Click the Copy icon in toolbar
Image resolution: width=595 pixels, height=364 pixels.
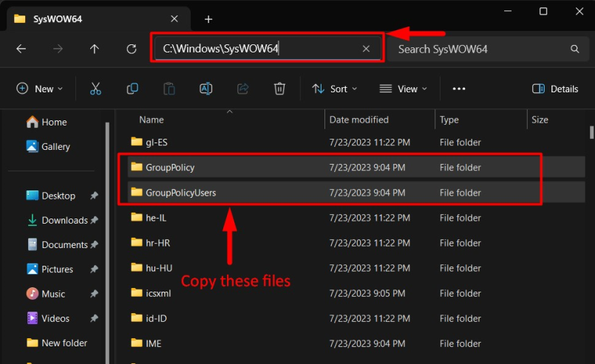132,89
